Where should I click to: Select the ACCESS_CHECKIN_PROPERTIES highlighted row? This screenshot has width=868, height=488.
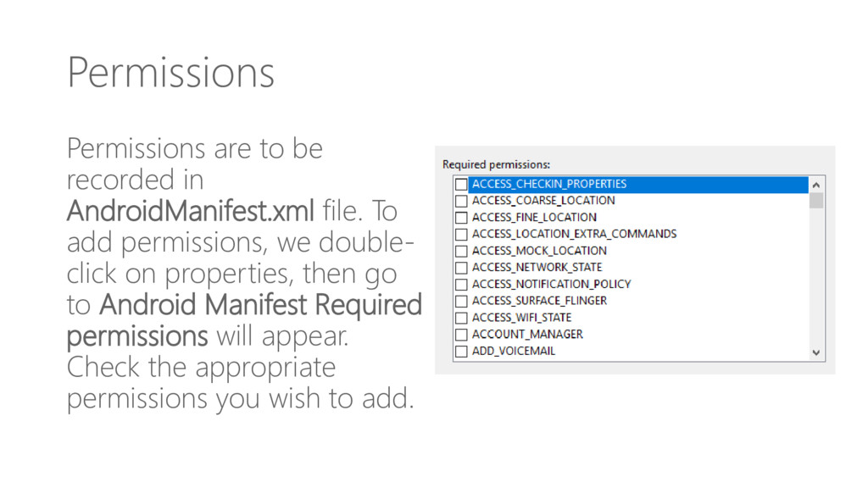(638, 184)
